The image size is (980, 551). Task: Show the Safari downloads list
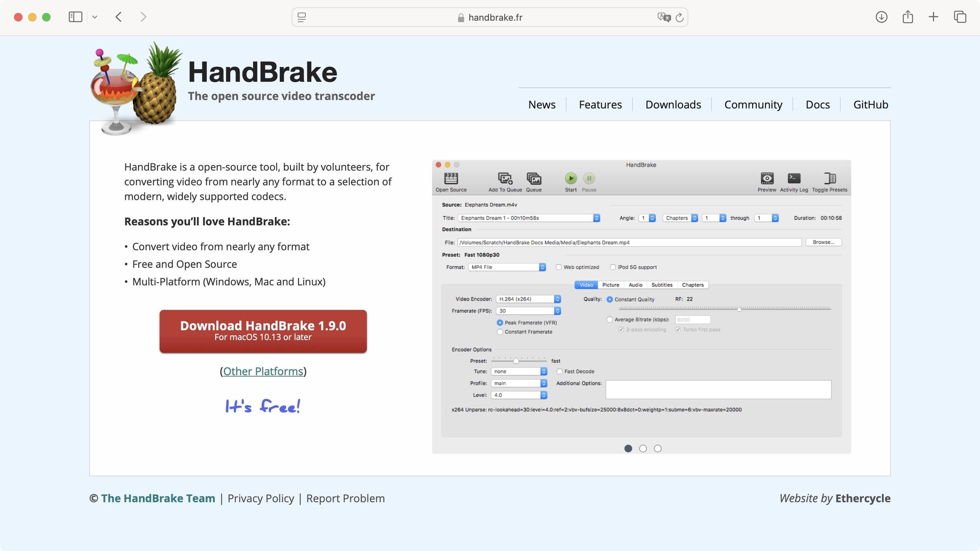[881, 17]
